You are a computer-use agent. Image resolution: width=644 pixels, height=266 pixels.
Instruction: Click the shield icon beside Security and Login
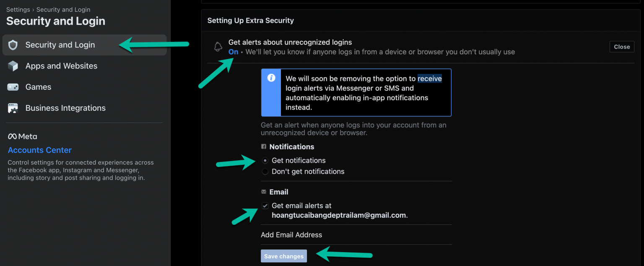coord(13,45)
